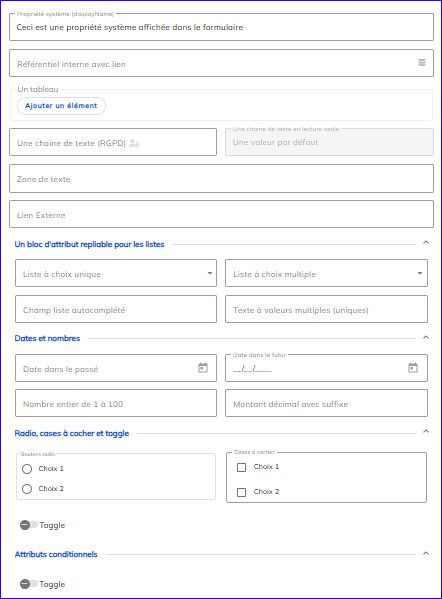Click the RGPD person icon

coord(134,143)
